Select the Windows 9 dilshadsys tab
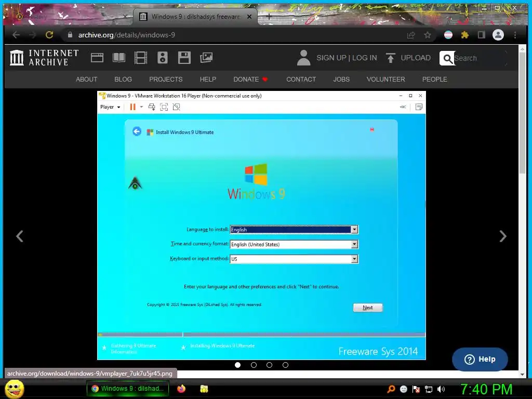 pyautogui.click(x=195, y=16)
